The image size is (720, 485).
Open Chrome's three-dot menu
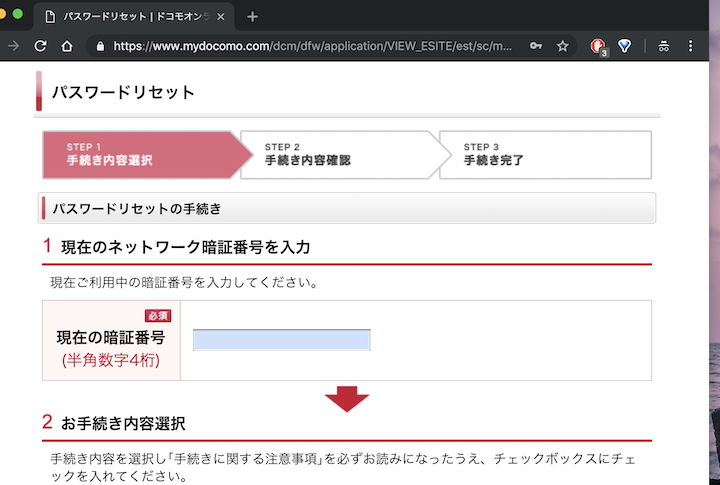pyautogui.click(x=691, y=46)
